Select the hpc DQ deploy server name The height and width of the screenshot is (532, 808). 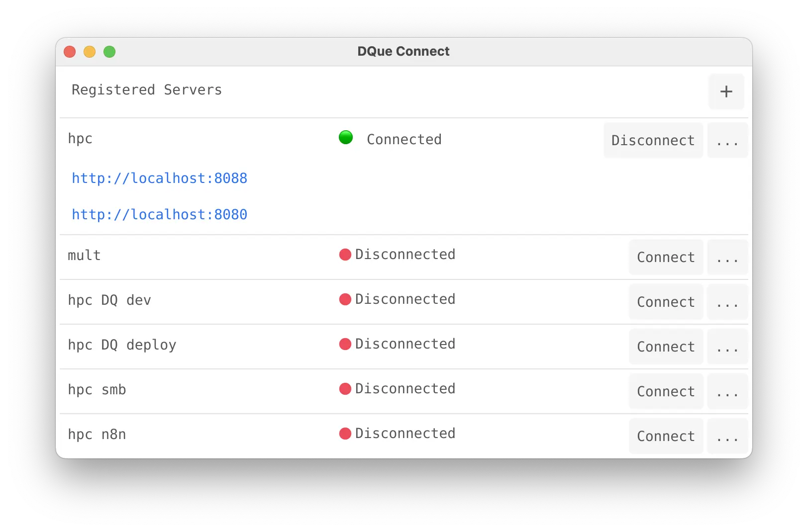pyautogui.click(x=122, y=345)
